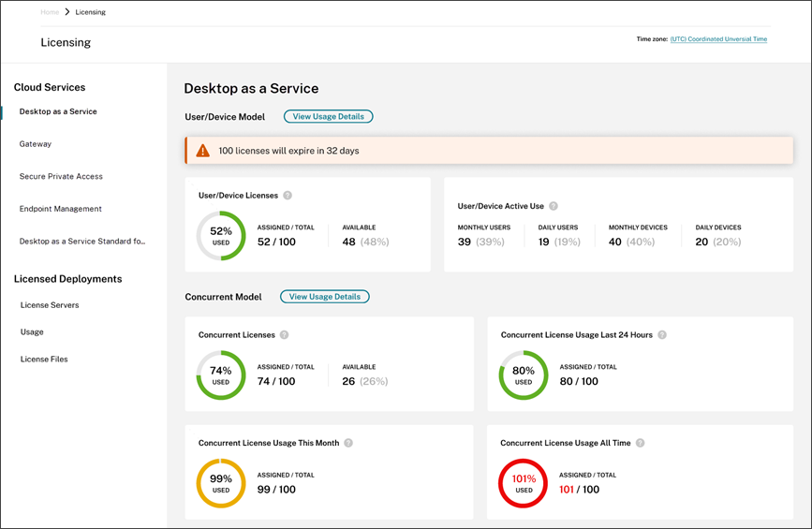Select Desktop as a Service in sidebar
Image resolution: width=812 pixels, height=529 pixels.
58,112
